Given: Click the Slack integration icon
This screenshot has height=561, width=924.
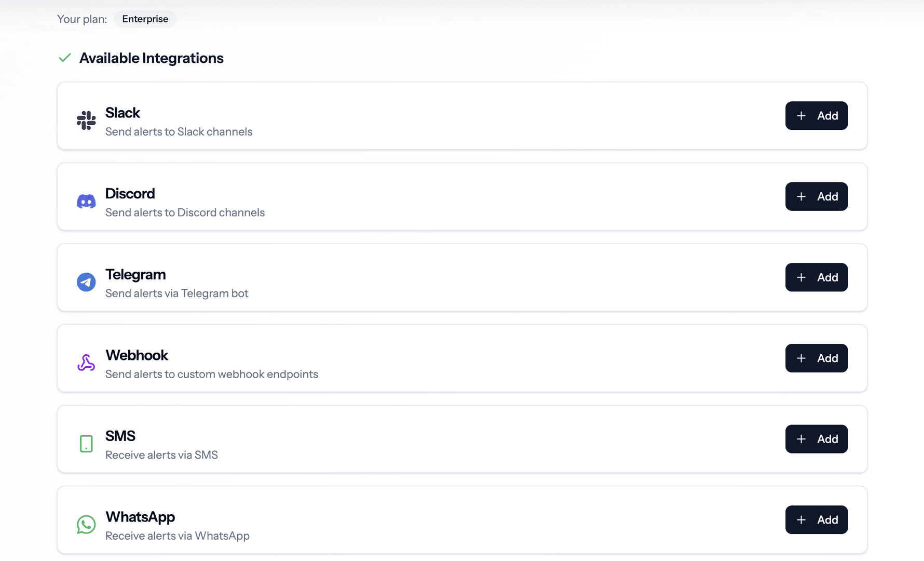Looking at the screenshot, I should [x=86, y=120].
